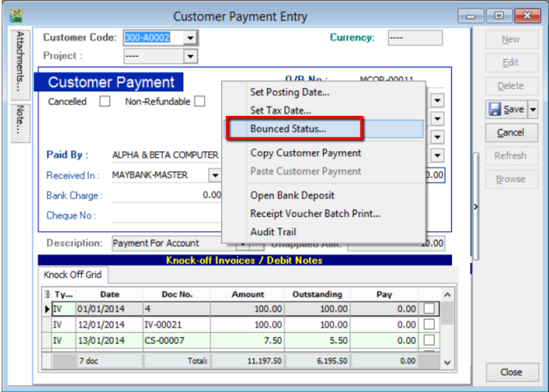Choose Set Posting Date menu item
The width and height of the screenshot is (549, 392).
(x=289, y=92)
